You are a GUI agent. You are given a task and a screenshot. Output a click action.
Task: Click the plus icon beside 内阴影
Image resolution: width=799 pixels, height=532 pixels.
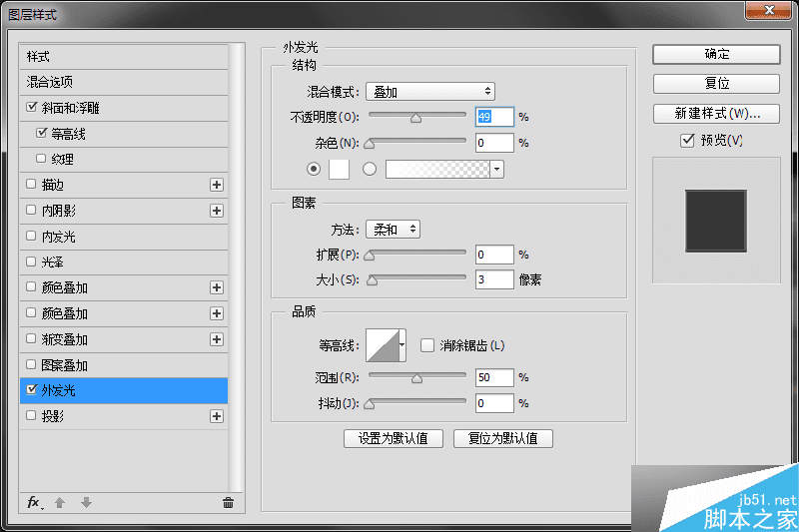click(217, 211)
